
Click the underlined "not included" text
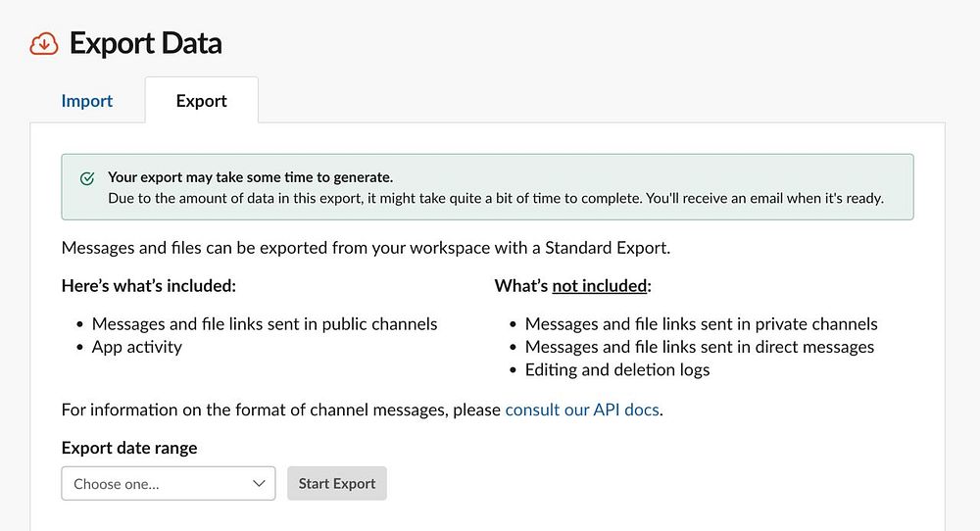[x=600, y=286]
